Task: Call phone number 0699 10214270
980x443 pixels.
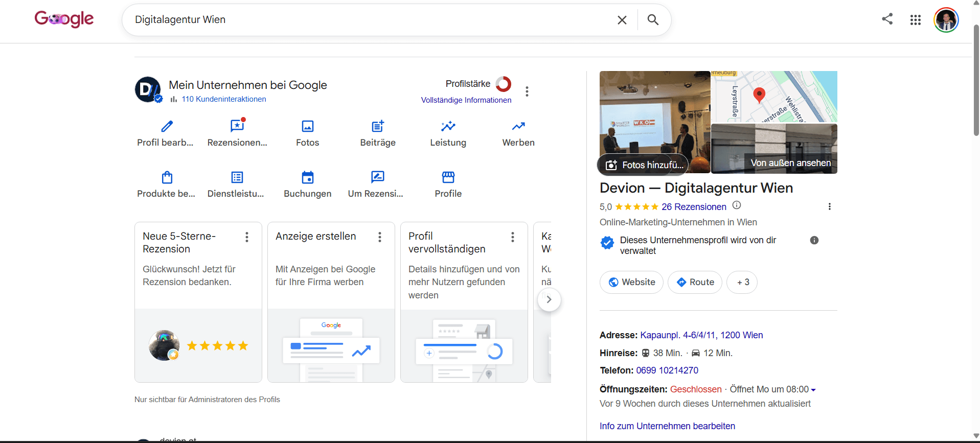Action: (667, 370)
